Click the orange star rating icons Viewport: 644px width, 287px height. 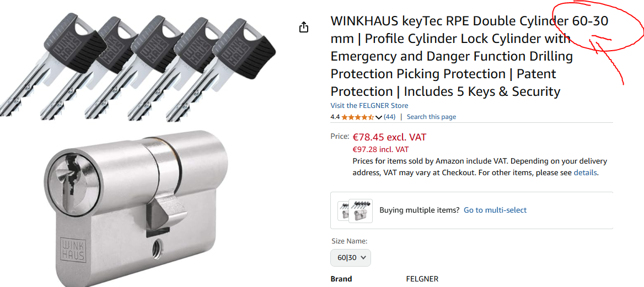tap(358, 117)
